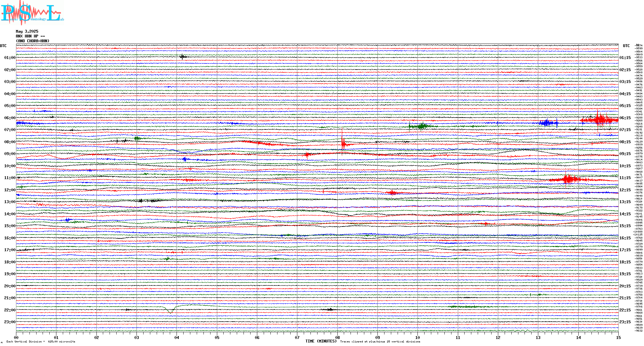Click the '17:00' hour label
Screen dimensions: 644x346
tap(10, 250)
